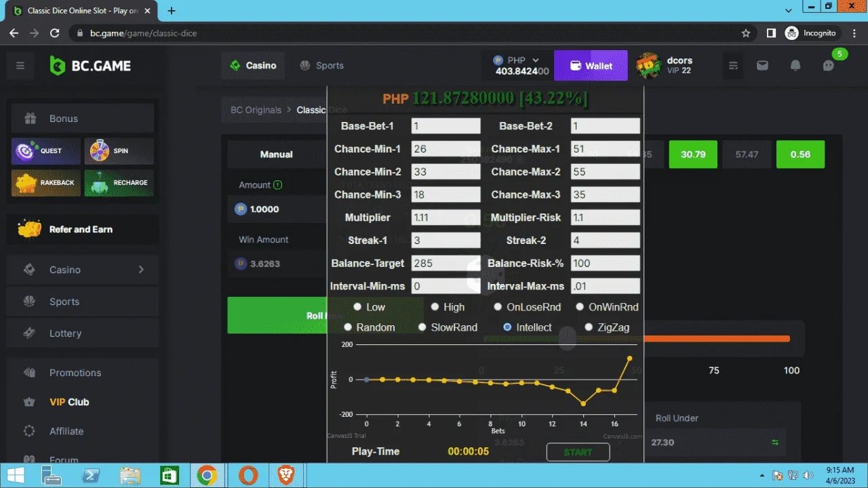Click the Base-Bet-1 input field

pos(446,126)
